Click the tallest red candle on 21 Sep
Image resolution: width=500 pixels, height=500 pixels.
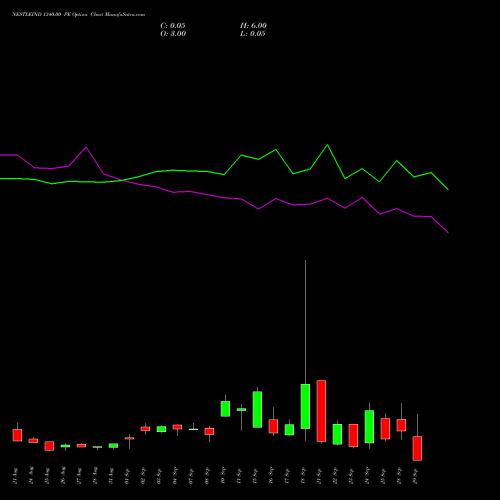click(x=321, y=411)
